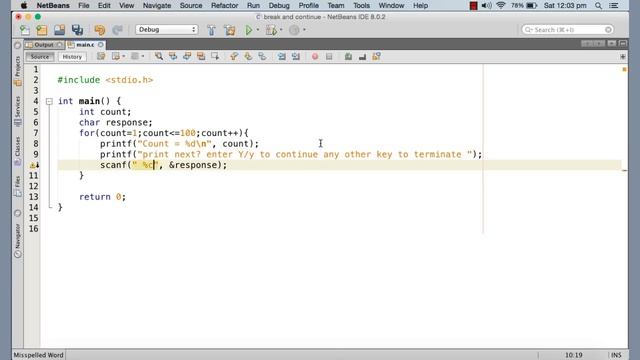Click the Shift Line Left icon
The height and width of the screenshot is (360, 640).
(x=282, y=56)
